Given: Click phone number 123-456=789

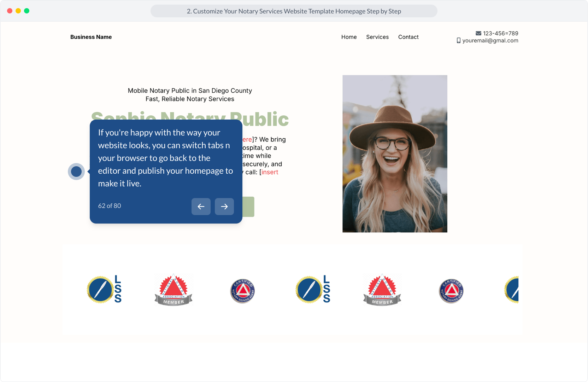Looking at the screenshot, I should [x=501, y=33].
